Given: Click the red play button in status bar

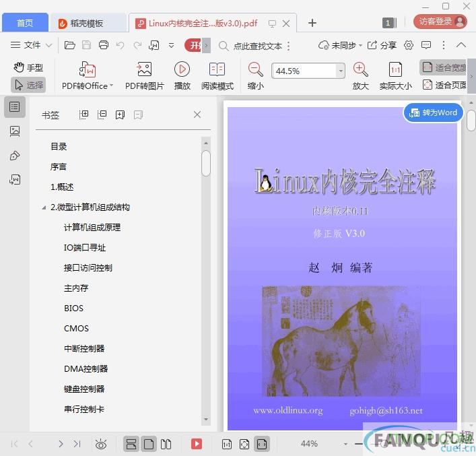Looking at the screenshot, I should click(197, 444).
